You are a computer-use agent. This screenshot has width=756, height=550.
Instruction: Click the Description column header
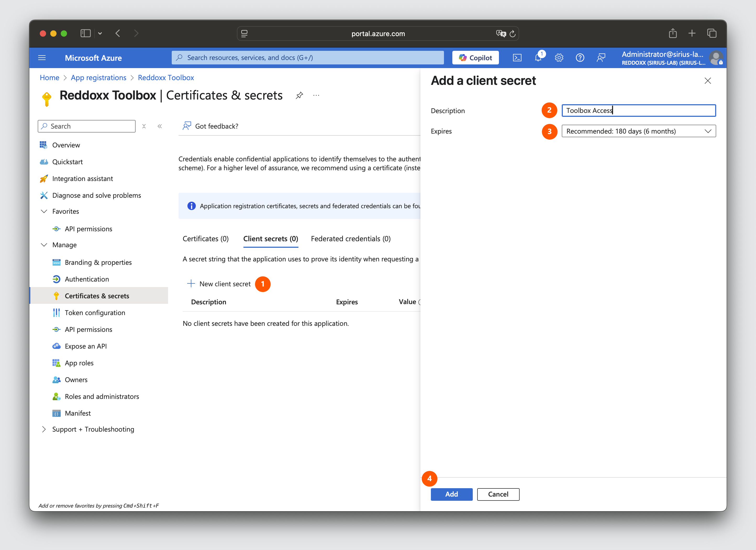pyautogui.click(x=208, y=302)
